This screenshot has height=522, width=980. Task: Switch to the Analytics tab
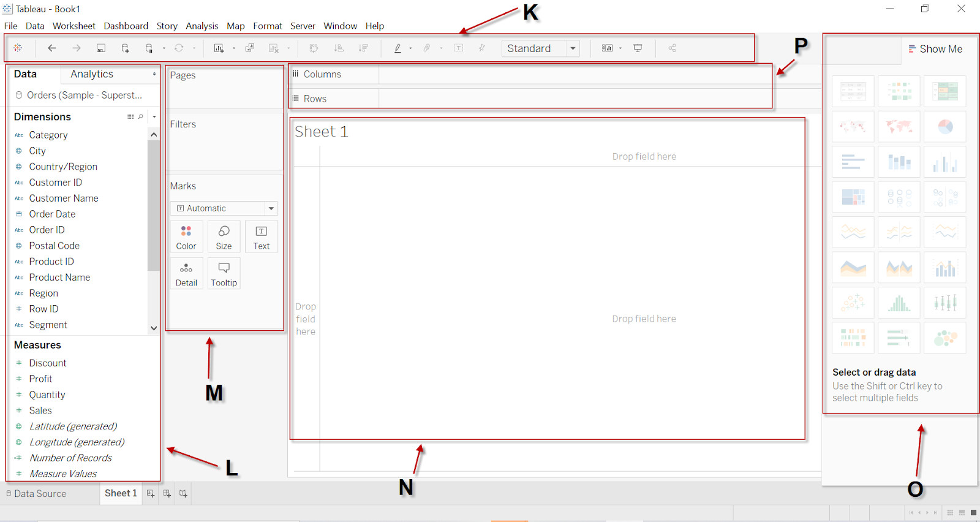click(92, 74)
